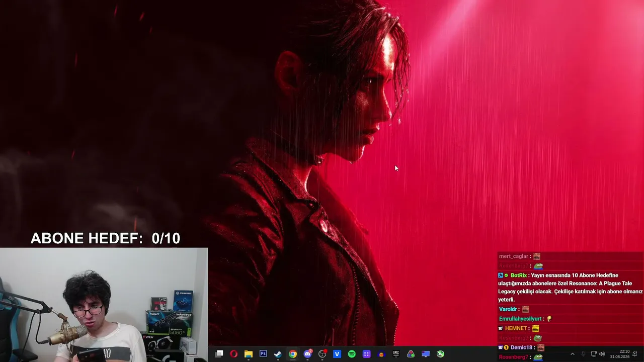
Task: Open Adobe Photoshop from the taskbar
Action: point(263,354)
